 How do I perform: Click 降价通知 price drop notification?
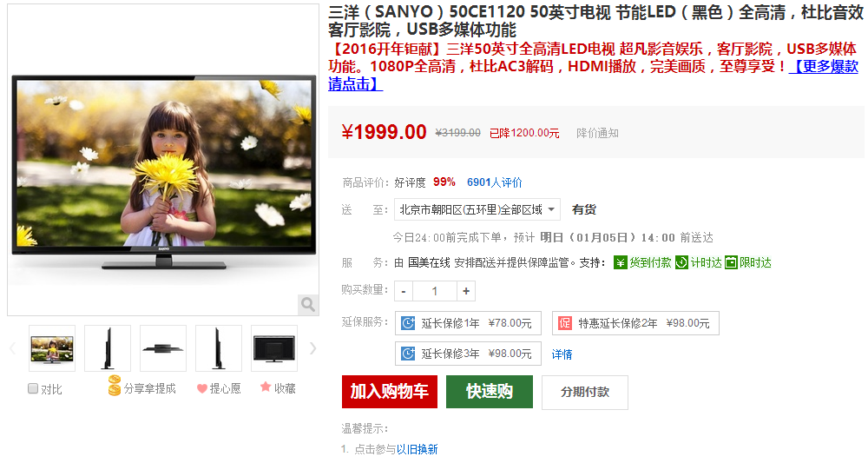click(597, 133)
